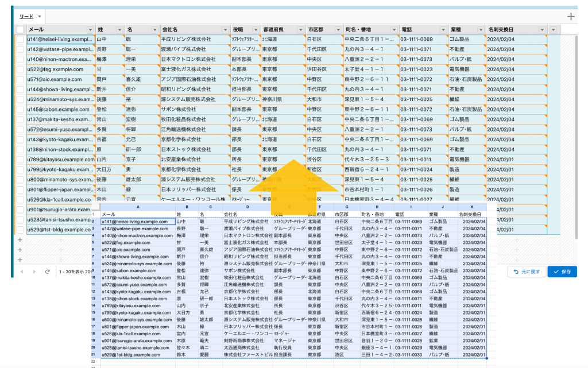Image resolution: width=588 pixels, height=368 pixels.
Task: Check the u572@esumi-yuso row checkbox
Action: 20,130
